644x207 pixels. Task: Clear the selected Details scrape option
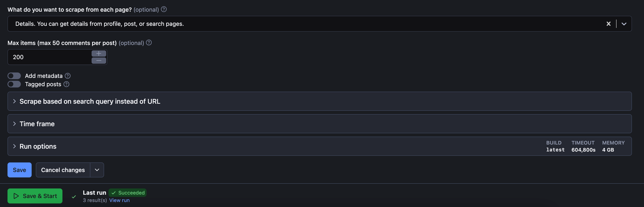click(x=609, y=24)
